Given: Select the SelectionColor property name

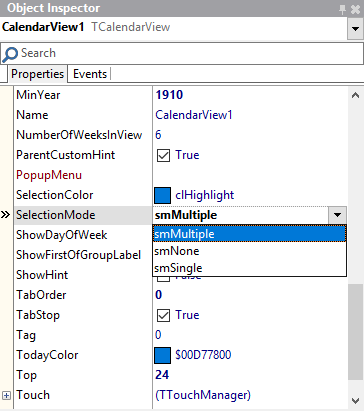Looking at the screenshot, I should point(55,195).
